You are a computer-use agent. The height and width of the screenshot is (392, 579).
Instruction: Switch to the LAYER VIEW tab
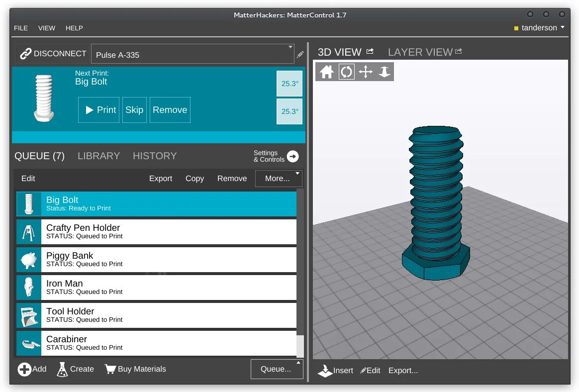[x=420, y=52]
